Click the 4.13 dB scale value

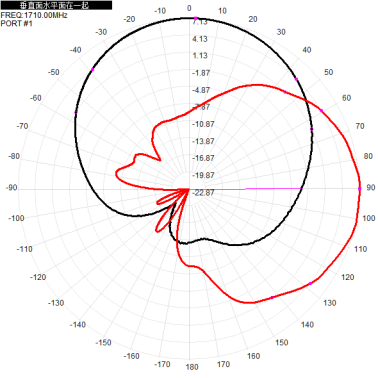(200, 39)
